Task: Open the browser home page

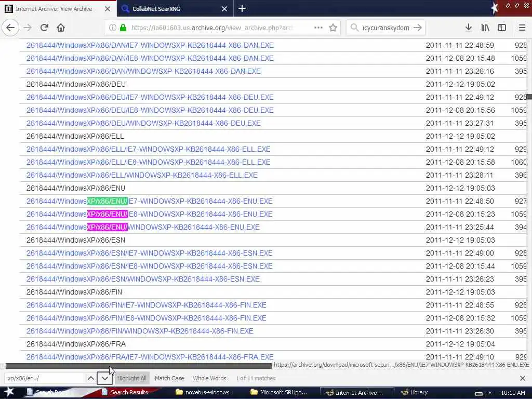Action: tap(61, 28)
